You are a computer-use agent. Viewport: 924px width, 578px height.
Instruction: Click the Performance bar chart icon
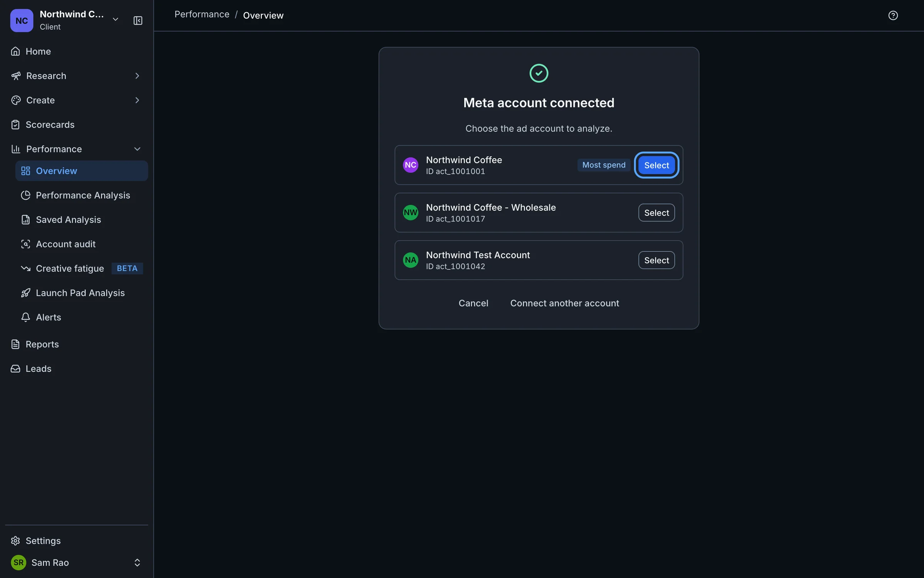point(16,149)
